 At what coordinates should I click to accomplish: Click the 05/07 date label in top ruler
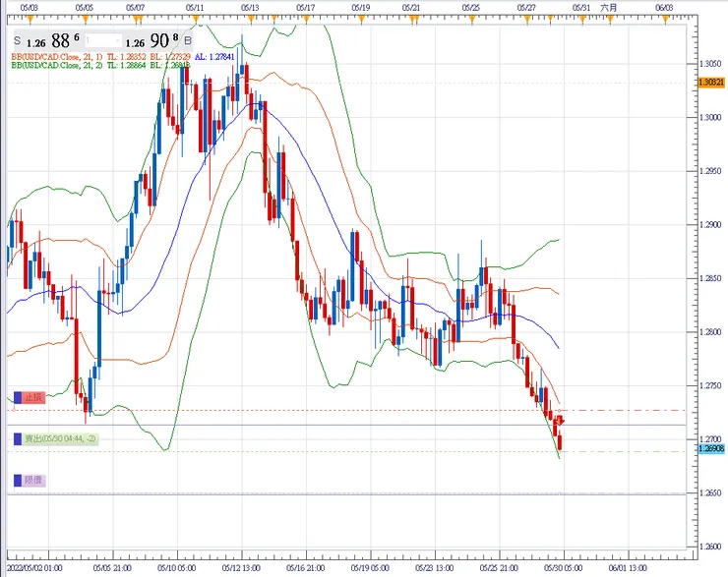[135, 8]
